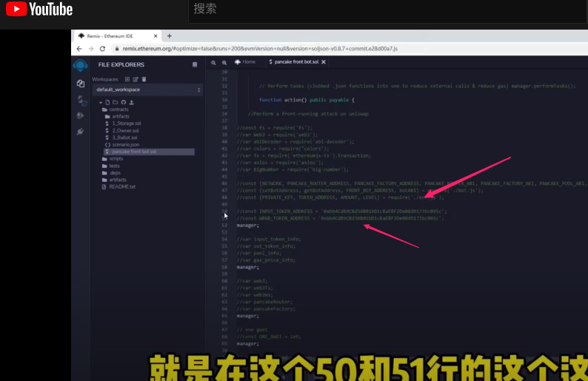Image resolution: width=588 pixels, height=381 pixels.
Task: Click WBNB_TOKEN_ADDRESS line in editor
Action: pyautogui.click(x=340, y=218)
